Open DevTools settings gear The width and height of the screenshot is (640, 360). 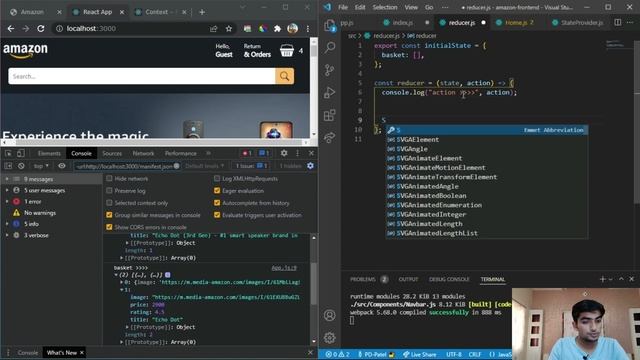[x=284, y=153]
